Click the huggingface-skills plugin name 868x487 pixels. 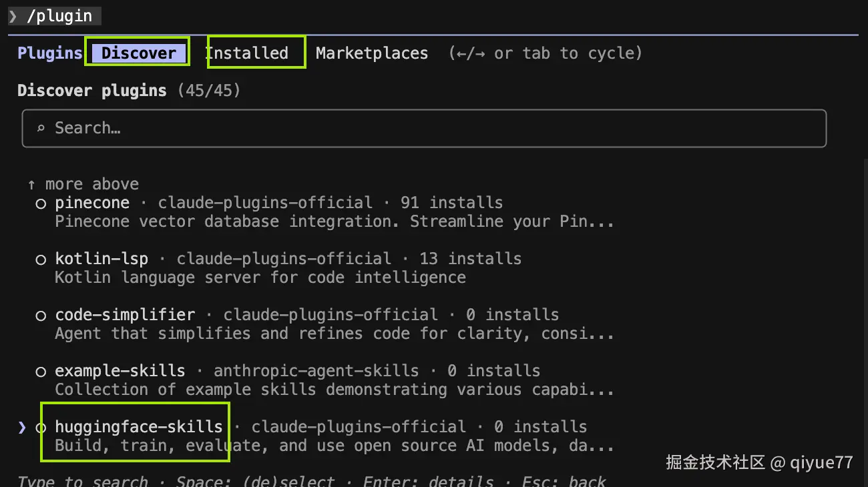138,427
